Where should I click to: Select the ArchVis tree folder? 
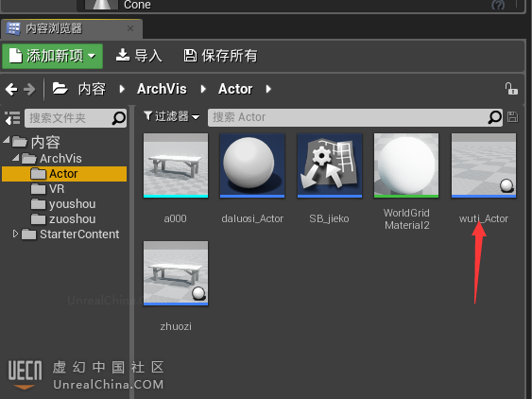(x=52, y=159)
